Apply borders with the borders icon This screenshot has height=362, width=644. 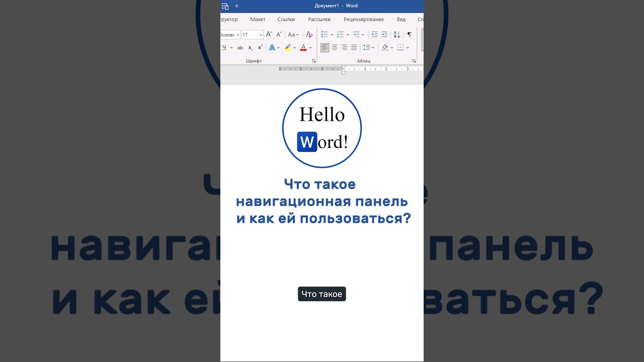[400, 47]
